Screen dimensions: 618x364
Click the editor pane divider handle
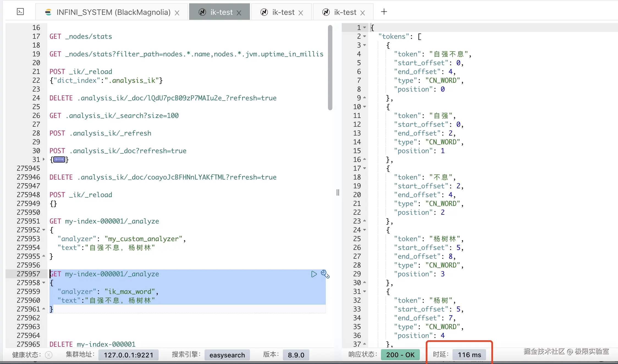[x=338, y=192]
